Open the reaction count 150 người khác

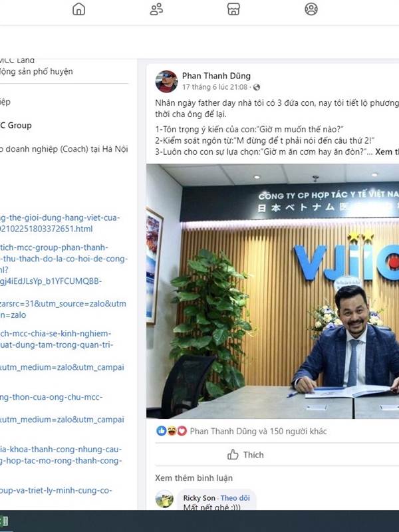(258, 431)
